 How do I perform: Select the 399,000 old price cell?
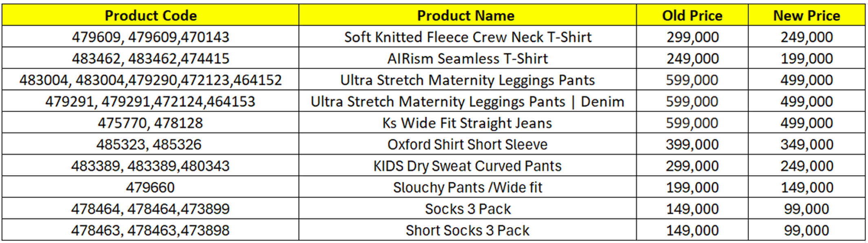tap(692, 145)
